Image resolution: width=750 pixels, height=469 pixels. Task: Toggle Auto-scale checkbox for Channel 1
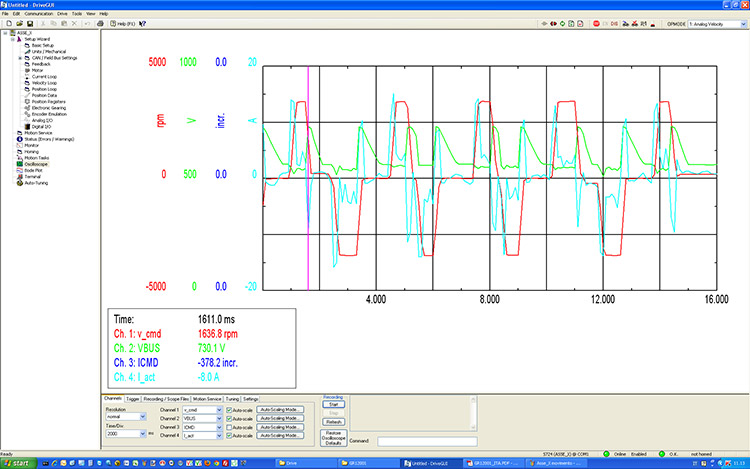229,410
